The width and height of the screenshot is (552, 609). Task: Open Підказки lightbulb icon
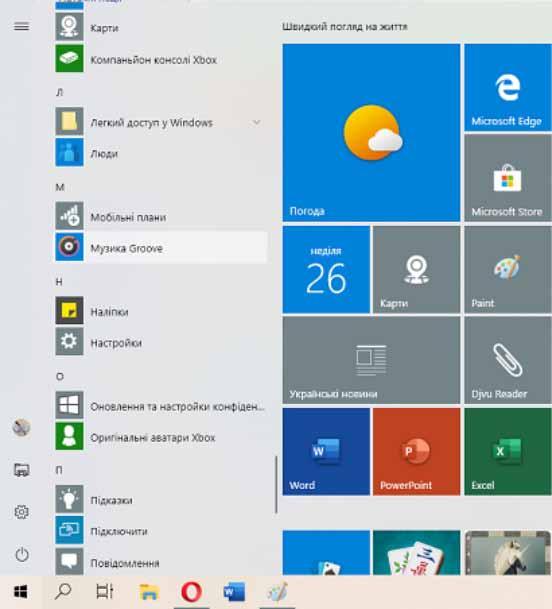pyautogui.click(x=69, y=499)
